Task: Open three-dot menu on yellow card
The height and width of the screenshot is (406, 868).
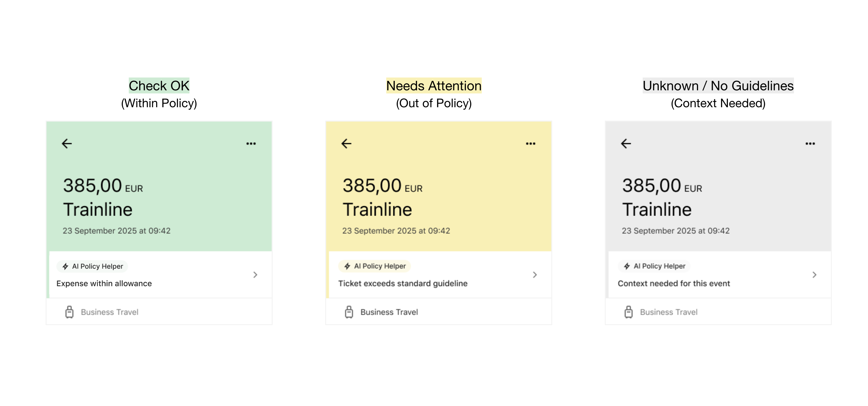Action: click(x=530, y=144)
